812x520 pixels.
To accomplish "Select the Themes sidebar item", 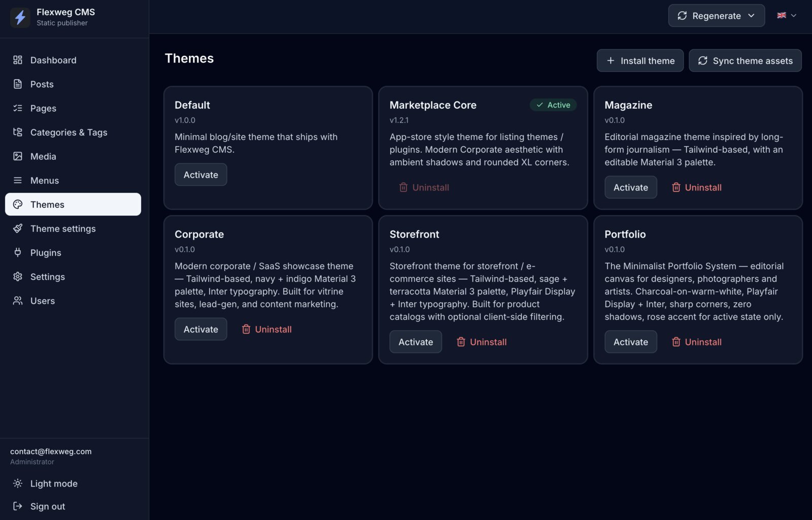I will [x=73, y=204].
